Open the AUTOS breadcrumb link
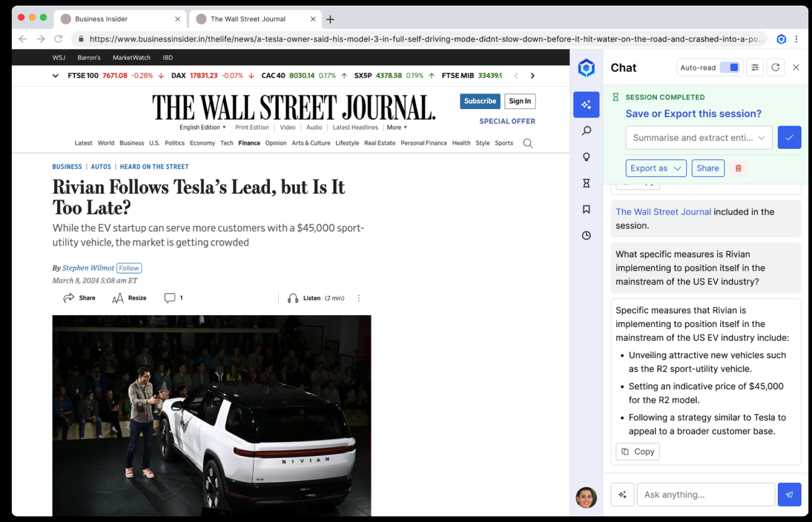This screenshot has width=812, height=522. coord(101,167)
